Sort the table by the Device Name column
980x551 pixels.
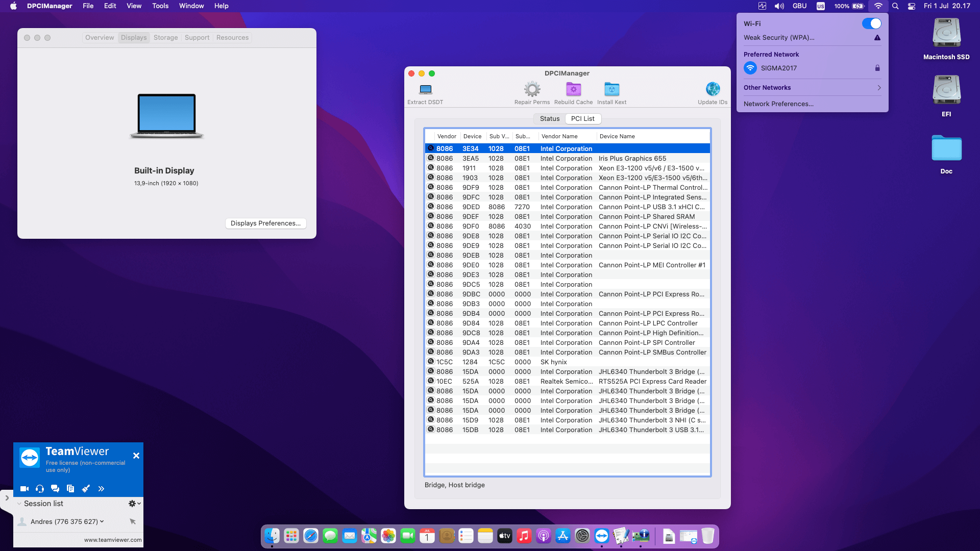coord(653,137)
